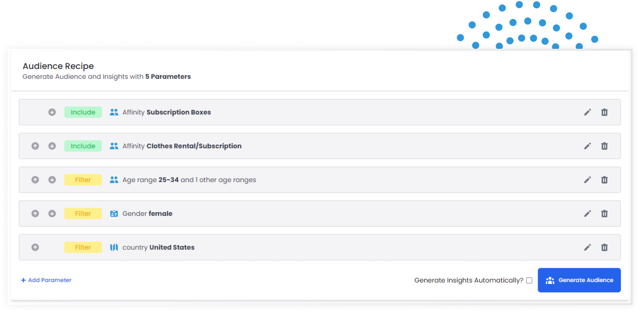Image resolution: width=644 pixels, height=321 pixels.
Task: Edit the Clothes Rental/Subscription parameter
Action: (x=587, y=146)
